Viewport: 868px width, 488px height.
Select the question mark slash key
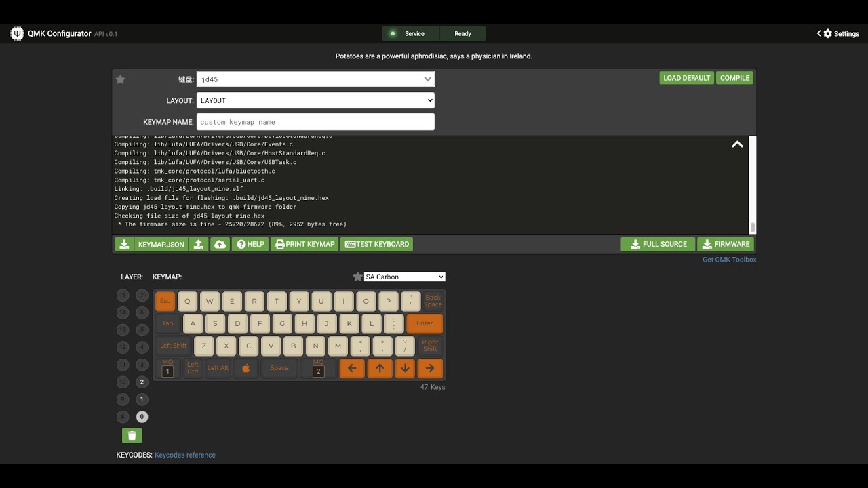coord(405,346)
